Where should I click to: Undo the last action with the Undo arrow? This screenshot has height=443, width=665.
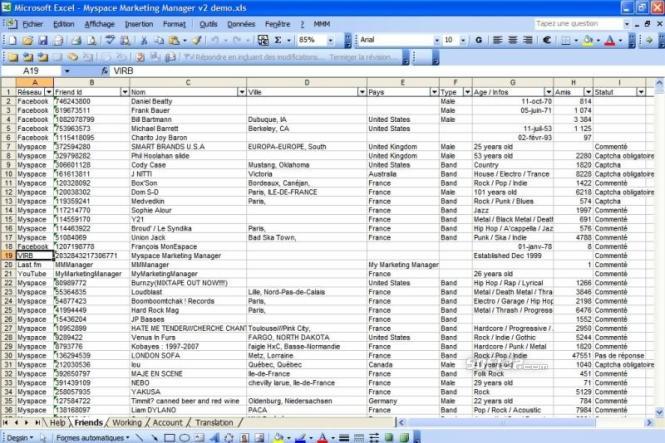pyautogui.click(x=215, y=40)
